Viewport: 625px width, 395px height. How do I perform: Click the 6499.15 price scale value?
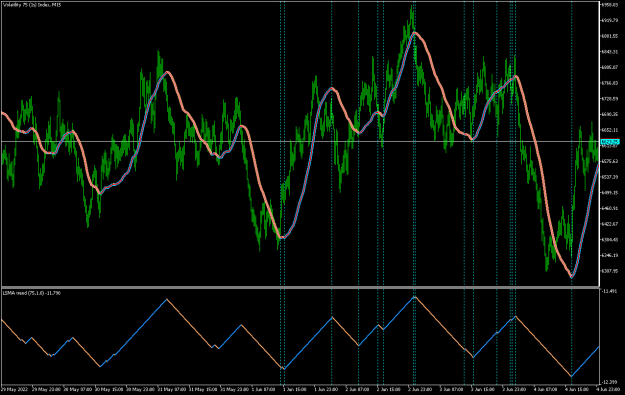[x=609, y=193]
